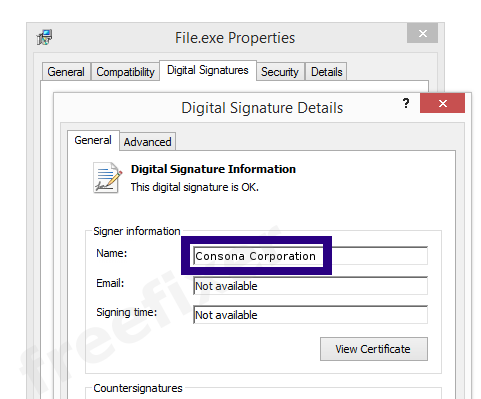The image size is (481, 399).
Task: Click the Signer information group label
Action: point(137,231)
